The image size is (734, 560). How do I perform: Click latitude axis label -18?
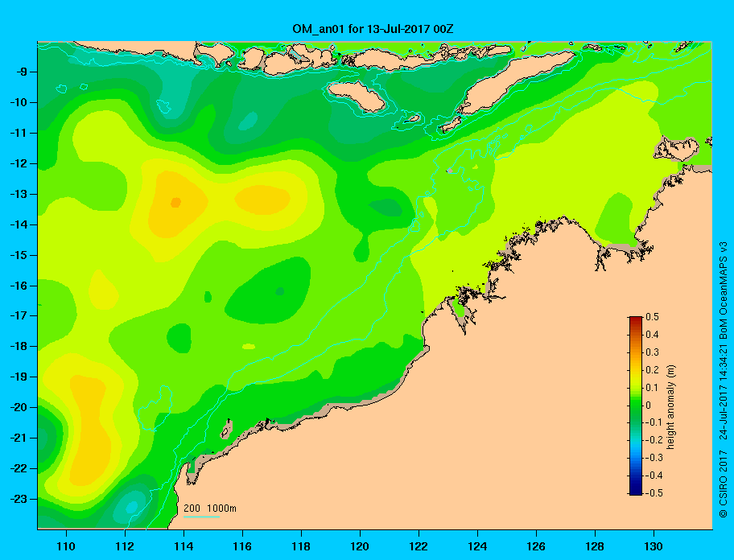(19, 346)
